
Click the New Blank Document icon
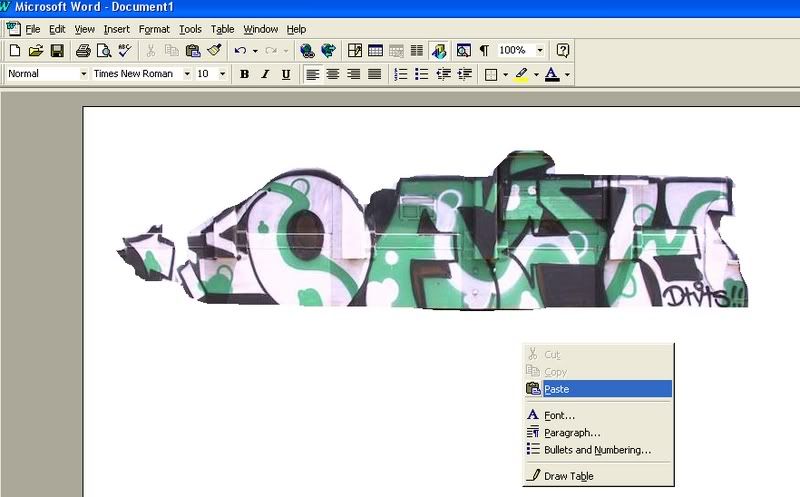[15, 50]
